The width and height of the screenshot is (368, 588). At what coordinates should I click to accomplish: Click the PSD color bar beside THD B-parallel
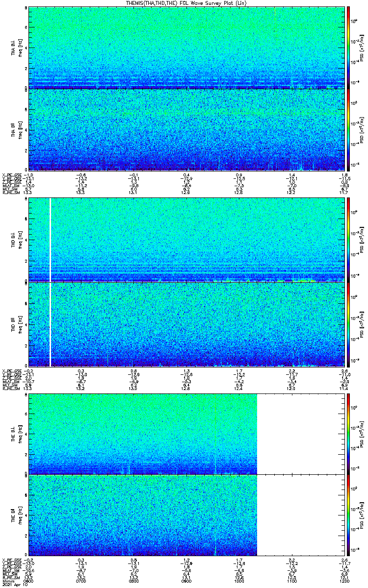click(348, 324)
